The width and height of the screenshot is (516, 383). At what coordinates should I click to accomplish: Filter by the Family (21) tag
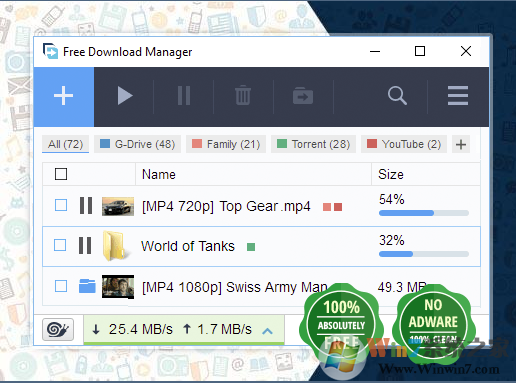226,144
